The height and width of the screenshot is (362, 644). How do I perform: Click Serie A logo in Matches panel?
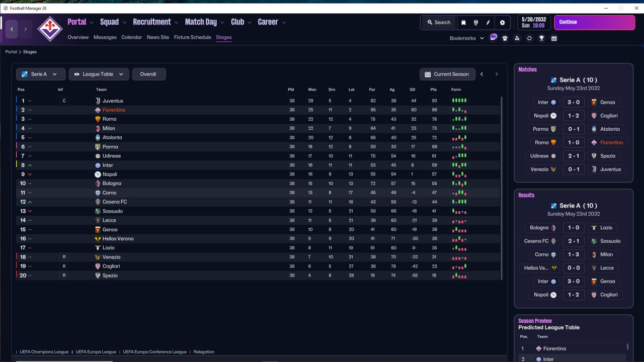554,80
